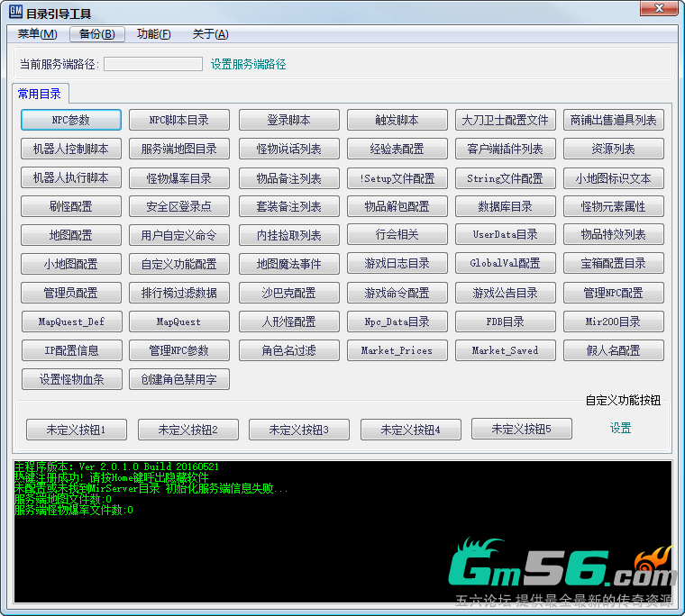Click 小地图配置 button
685x616 pixels.
[x=71, y=264]
